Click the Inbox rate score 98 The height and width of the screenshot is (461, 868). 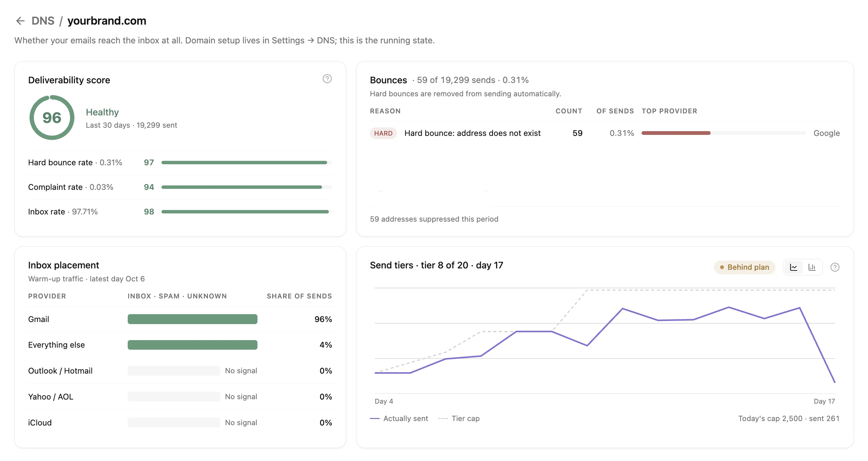point(149,212)
